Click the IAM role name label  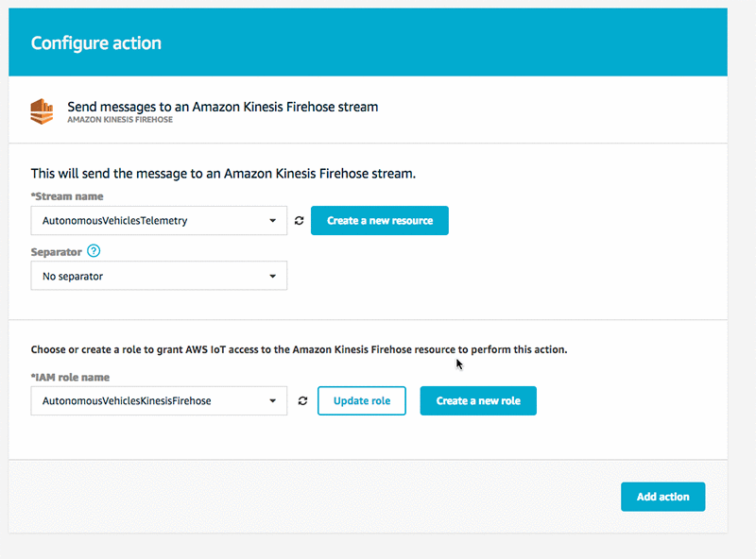(70, 377)
